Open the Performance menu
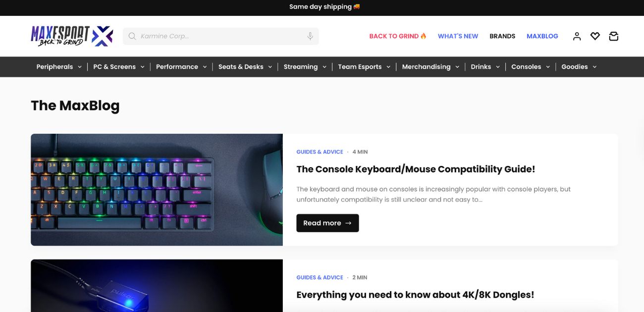The height and width of the screenshot is (312, 644). pyautogui.click(x=177, y=67)
